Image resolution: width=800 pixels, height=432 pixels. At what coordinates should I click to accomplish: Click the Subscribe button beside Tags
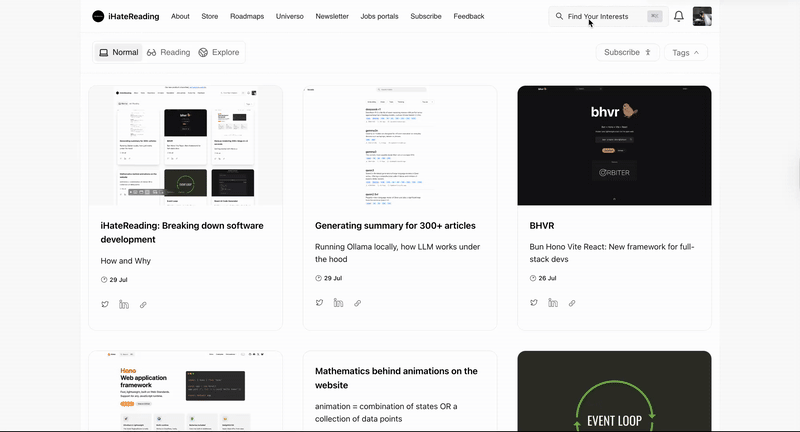coord(628,53)
